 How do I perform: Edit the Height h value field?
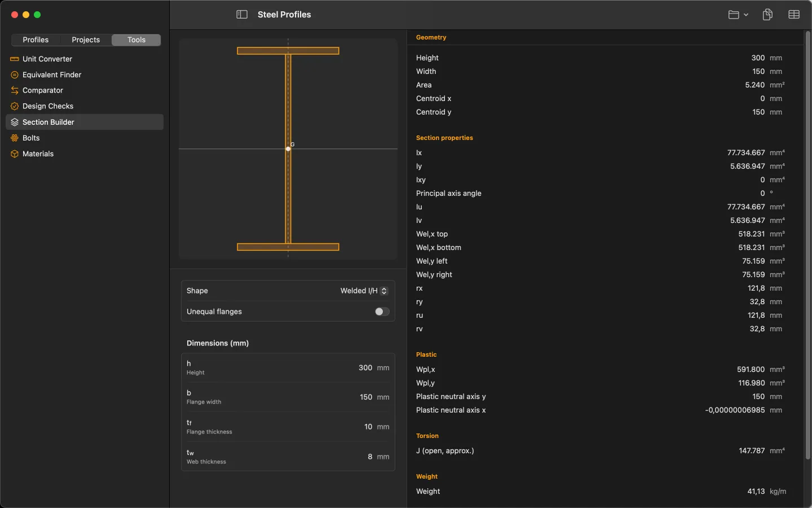click(x=365, y=368)
